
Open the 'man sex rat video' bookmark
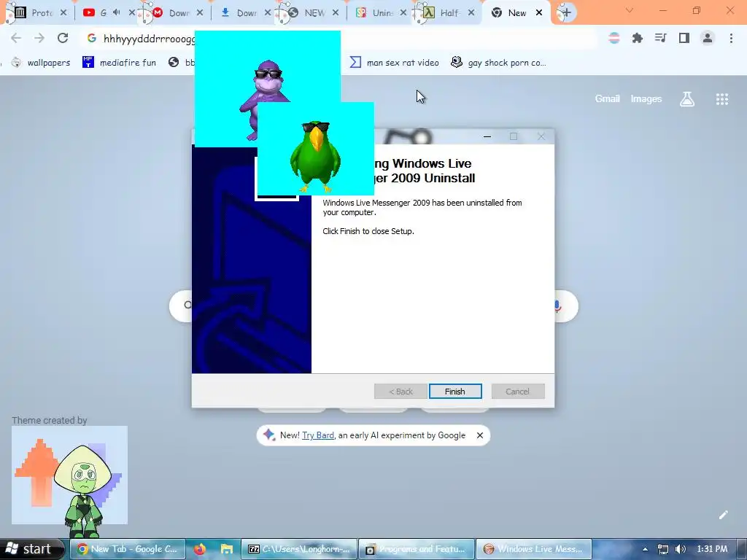coord(394,63)
